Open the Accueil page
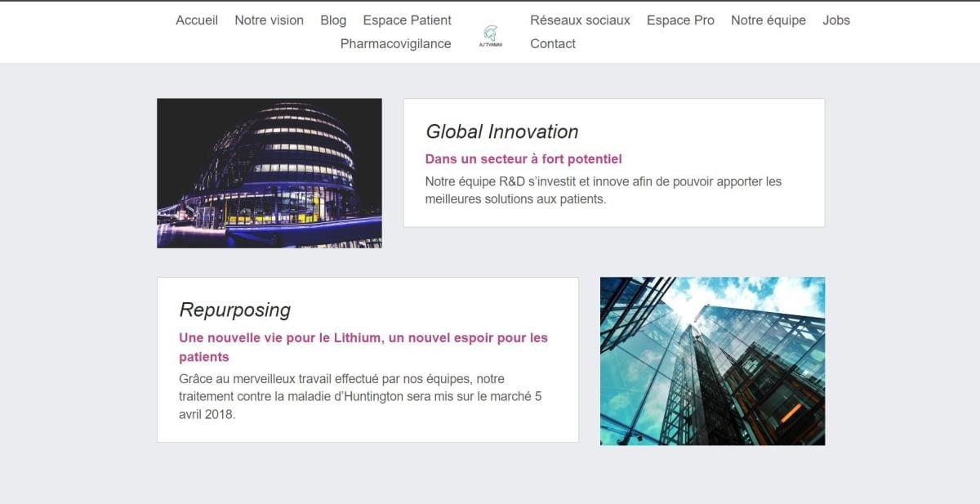The height and width of the screenshot is (504, 980). (197, 20)
